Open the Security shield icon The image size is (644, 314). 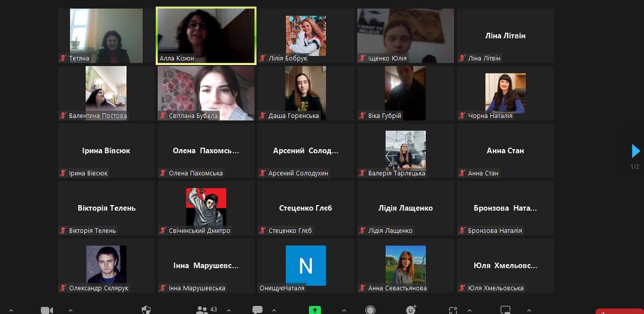pos(146,310)
